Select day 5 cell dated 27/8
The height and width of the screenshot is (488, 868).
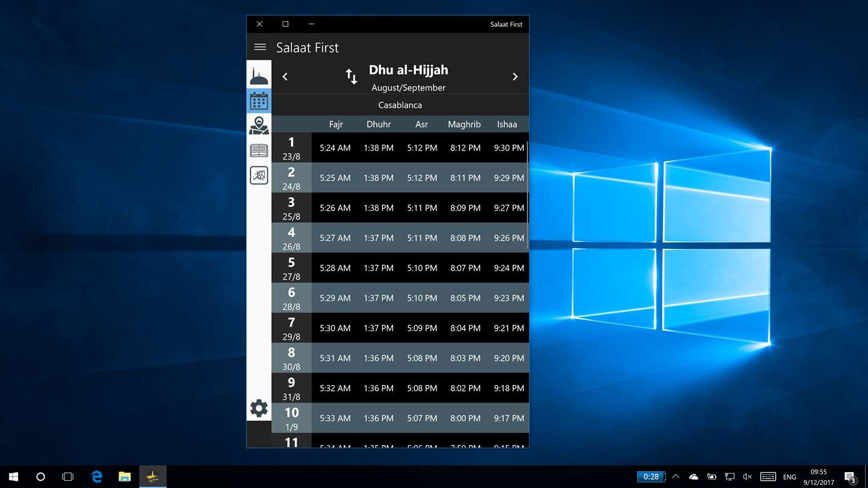pyautogui.click(x=291, y=268)
